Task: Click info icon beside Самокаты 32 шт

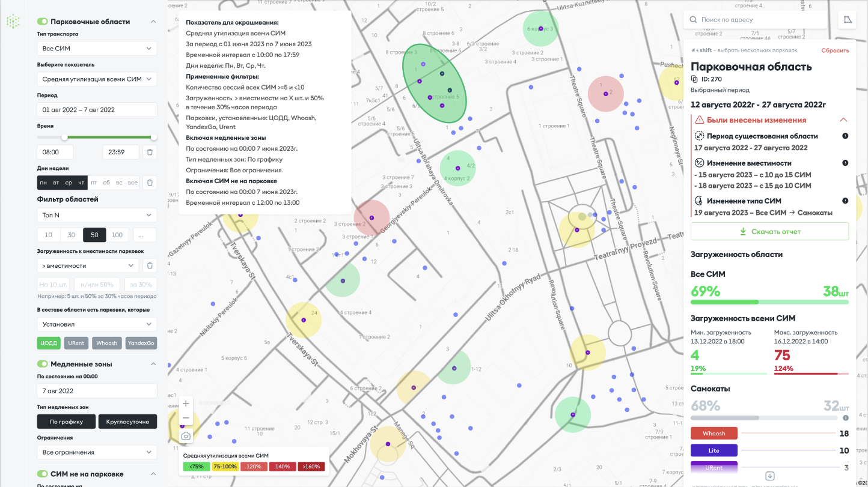Action: pos(845,418)
